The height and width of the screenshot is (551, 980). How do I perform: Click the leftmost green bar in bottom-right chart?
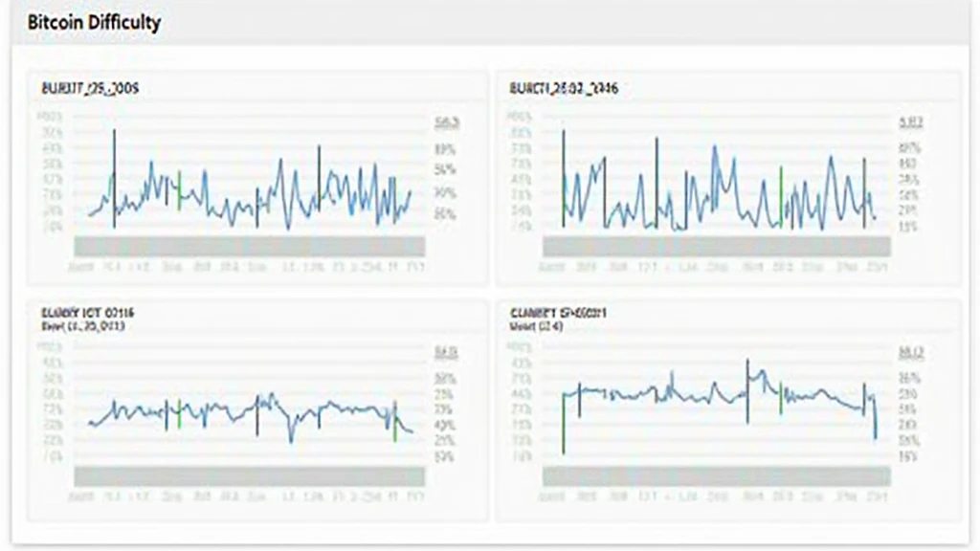click(563, 421)
